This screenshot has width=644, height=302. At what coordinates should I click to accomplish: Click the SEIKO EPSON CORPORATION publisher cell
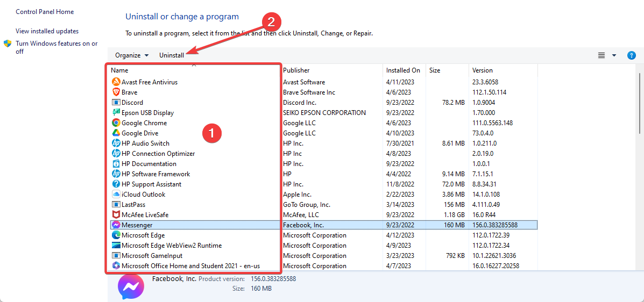click(324, 112)
